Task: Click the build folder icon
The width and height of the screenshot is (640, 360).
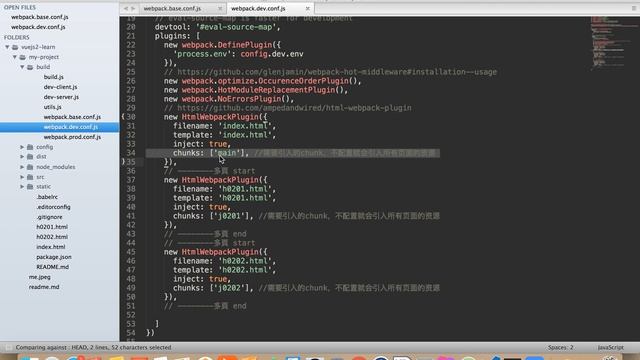Action: point(30,67)
